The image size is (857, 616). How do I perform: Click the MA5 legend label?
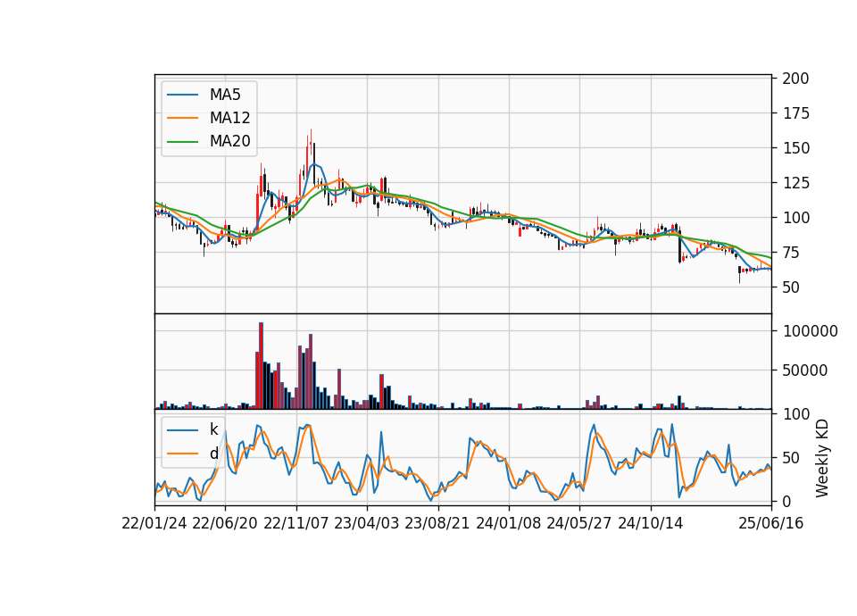(x=225, y=95)
